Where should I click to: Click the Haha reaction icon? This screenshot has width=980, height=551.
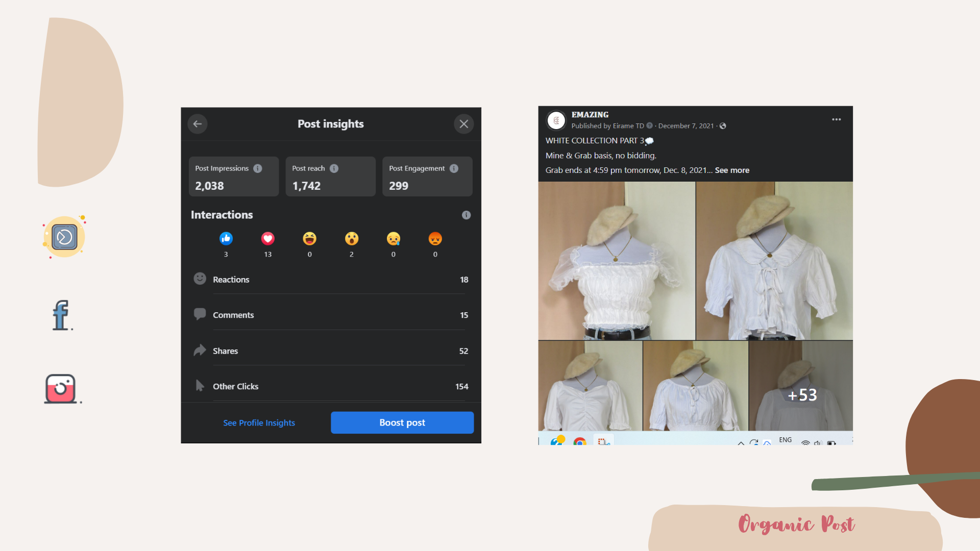click(309, 238)
